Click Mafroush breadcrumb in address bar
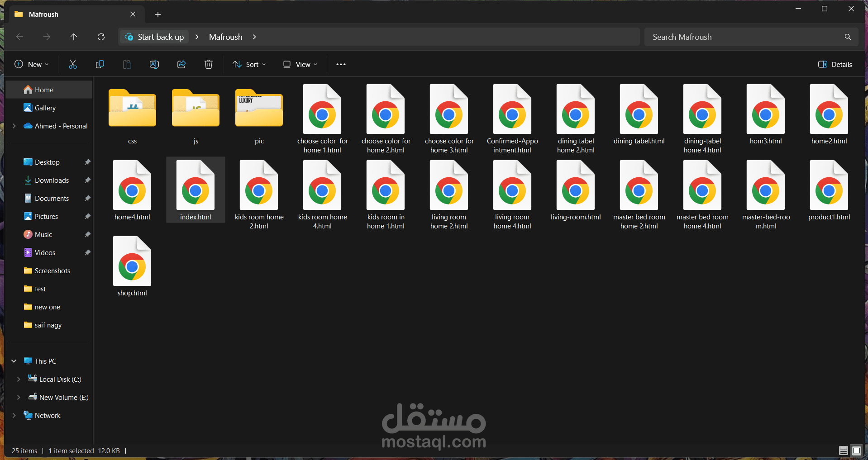 point(225,37)
